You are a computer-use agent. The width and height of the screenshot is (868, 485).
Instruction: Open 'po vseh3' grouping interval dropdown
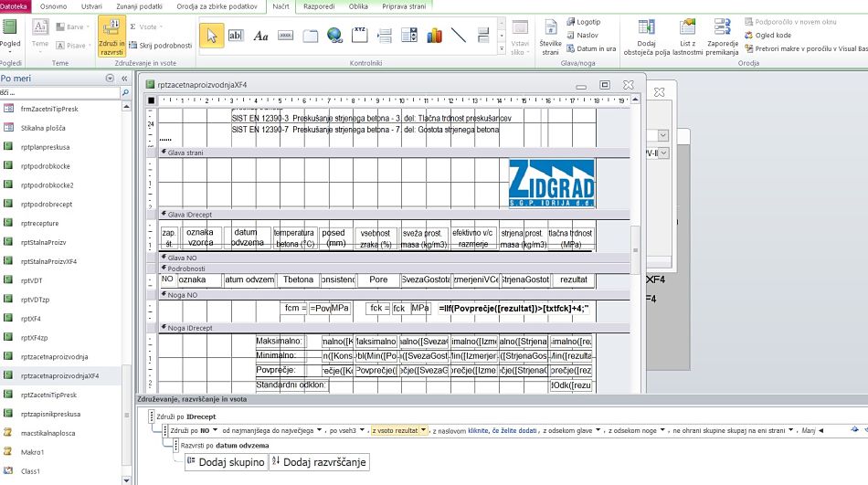coord(362,430)
